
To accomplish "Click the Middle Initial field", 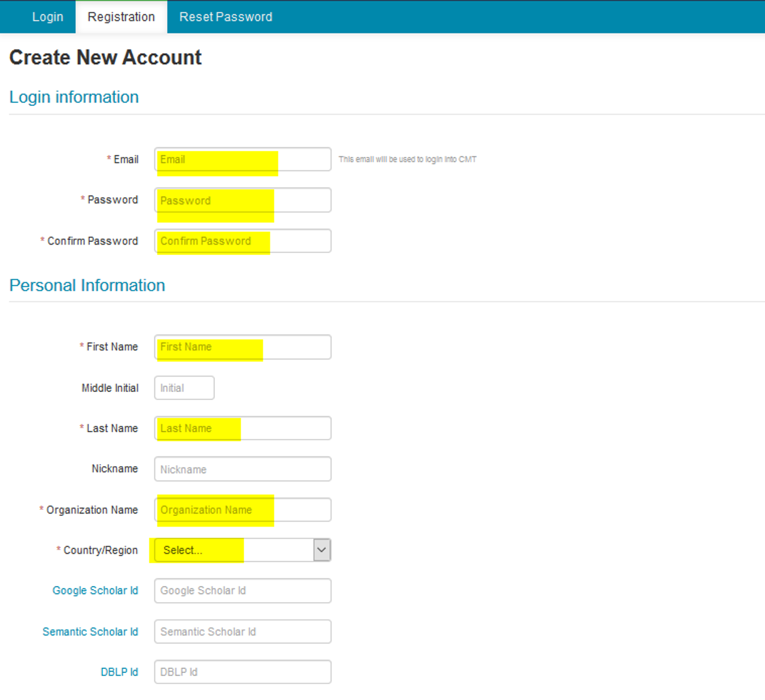I will tap(184, 388).
